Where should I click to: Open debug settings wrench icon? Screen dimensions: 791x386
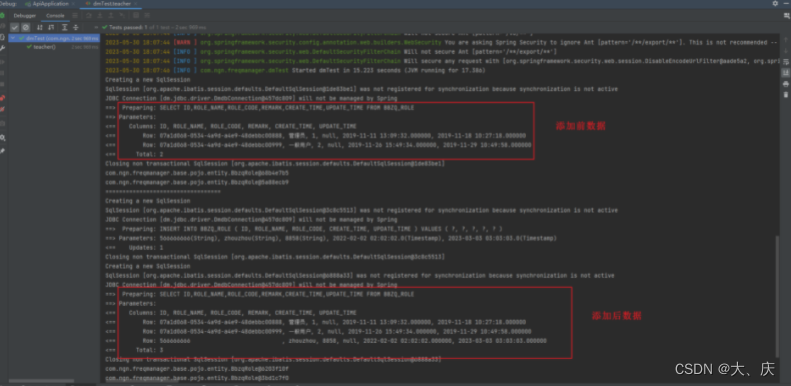3,48
